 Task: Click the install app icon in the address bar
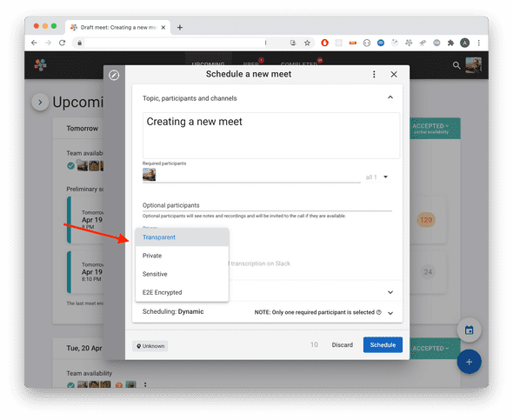[x=293, y=43]
